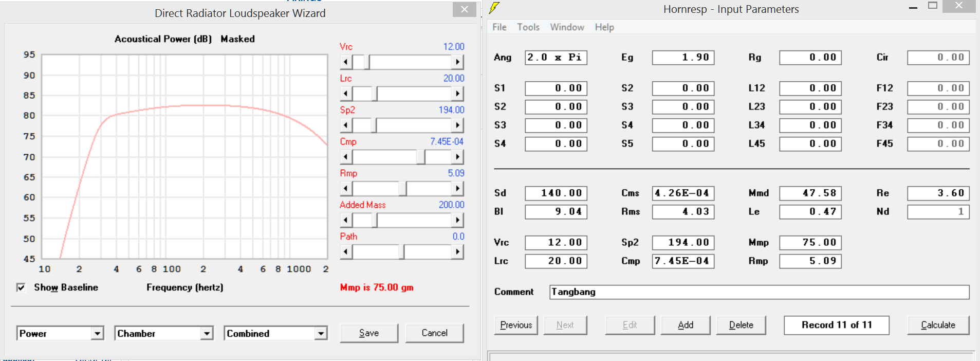Click the Path slider thumb

coord(401,252)
